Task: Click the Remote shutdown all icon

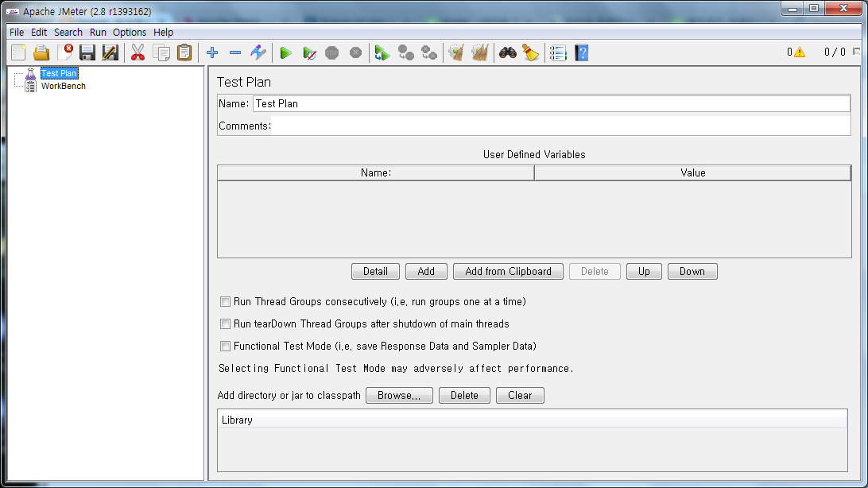Action: [429, 52]
